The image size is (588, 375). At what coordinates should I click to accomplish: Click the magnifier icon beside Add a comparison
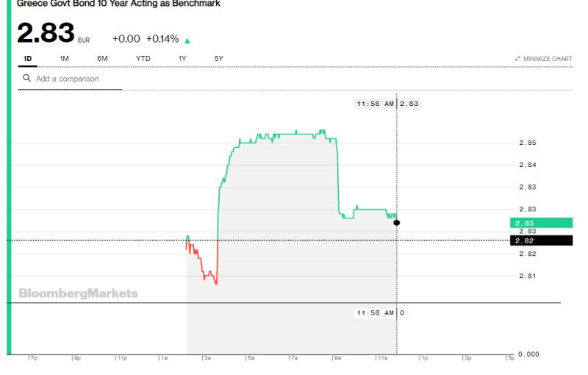(x=26, y=78)
